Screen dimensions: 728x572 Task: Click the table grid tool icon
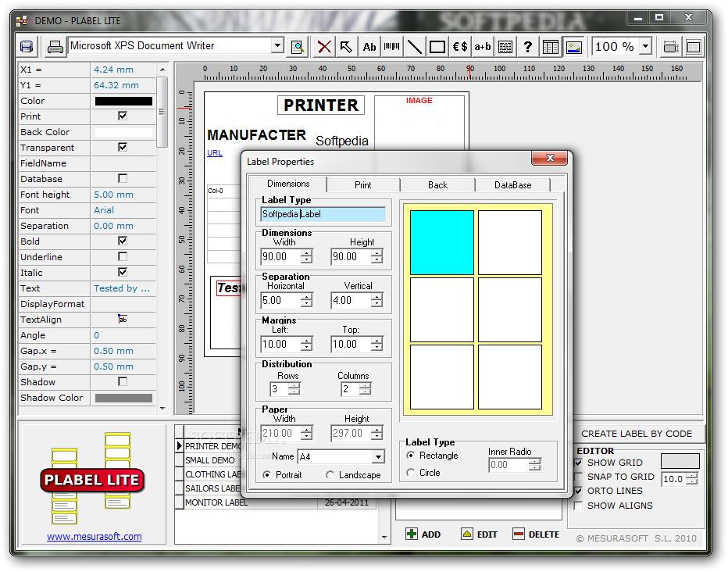click(550, 47)
